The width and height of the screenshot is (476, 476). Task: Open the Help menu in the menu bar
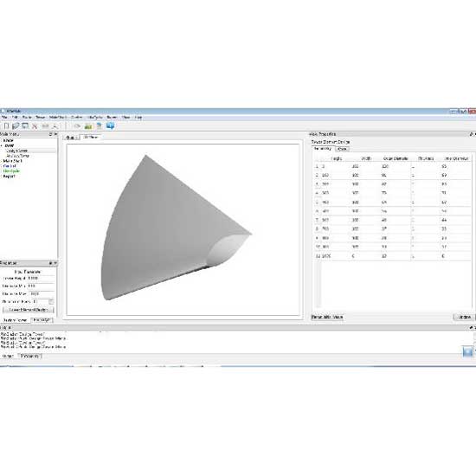click(138, 117)
